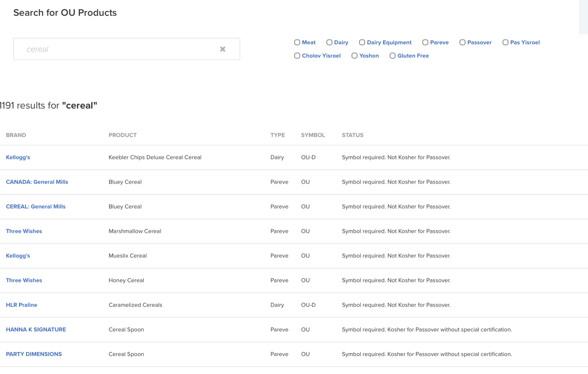This screenshot has width=588, height=374.
Task: Open Three Wishes link for Honey Cereal
Action: pos(24,280)
